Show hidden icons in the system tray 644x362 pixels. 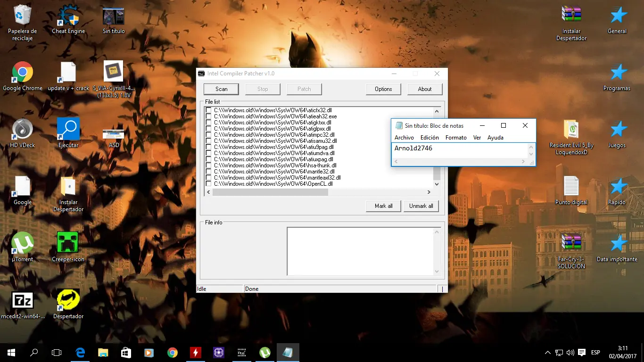click(x=547, y=353)
